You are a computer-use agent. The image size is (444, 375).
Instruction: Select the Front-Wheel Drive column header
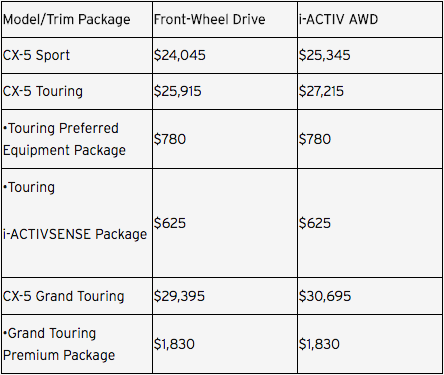point(225,20)
